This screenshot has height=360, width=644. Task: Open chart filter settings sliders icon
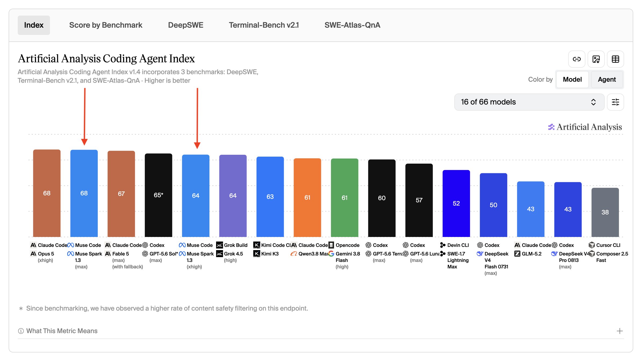615,102
